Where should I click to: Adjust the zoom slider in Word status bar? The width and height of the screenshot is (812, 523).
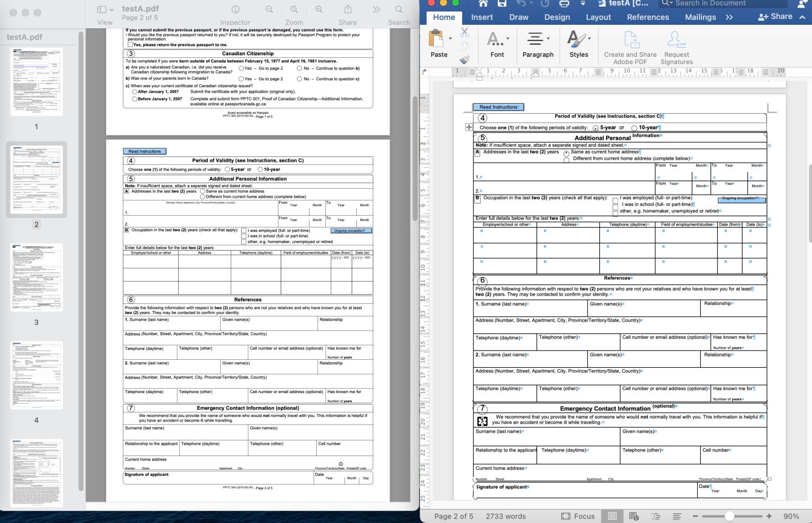point(729,516)
